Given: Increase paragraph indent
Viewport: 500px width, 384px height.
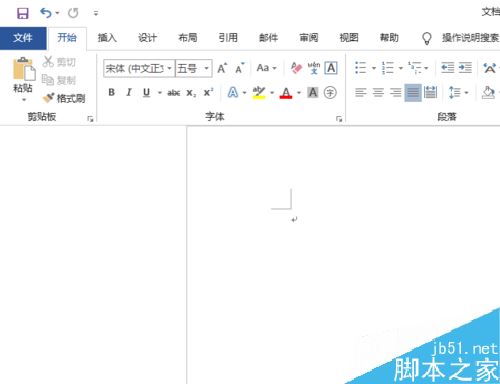Looking at the screenshot, I should click(465, 68).
